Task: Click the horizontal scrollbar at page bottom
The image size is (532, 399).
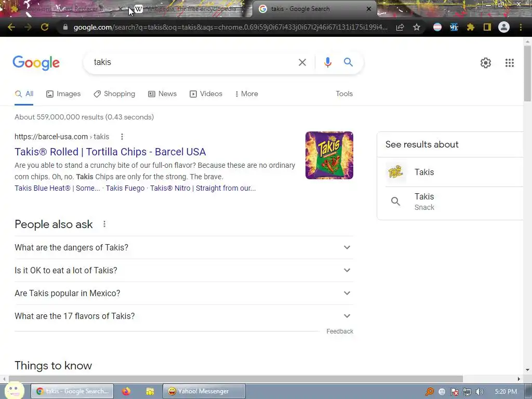Action: [x=236, y=379]
